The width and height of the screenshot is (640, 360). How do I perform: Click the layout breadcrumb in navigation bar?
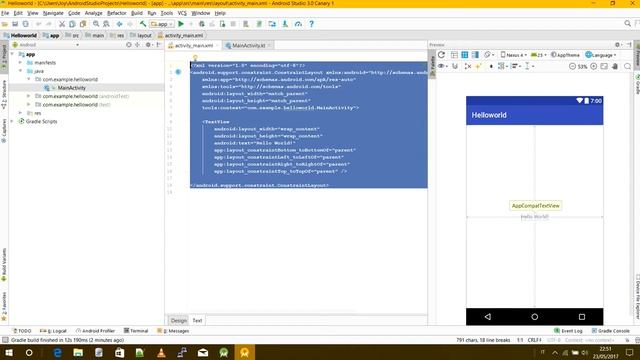coord(141,36)
